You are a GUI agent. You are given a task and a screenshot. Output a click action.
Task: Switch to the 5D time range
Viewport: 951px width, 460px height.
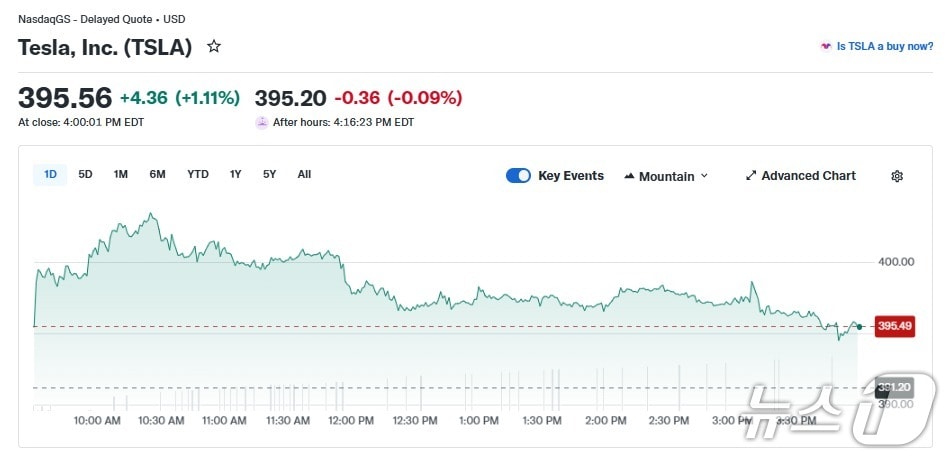[x=85, y=174]
